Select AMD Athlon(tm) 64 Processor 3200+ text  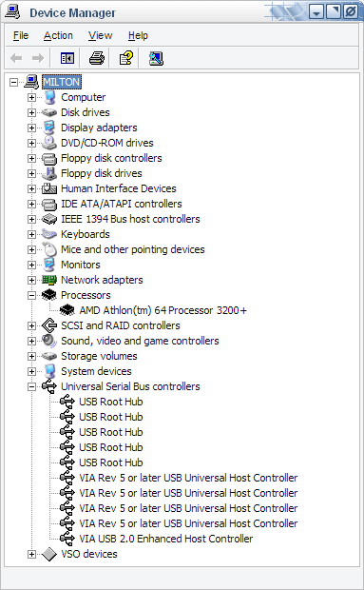click(163, 310)
